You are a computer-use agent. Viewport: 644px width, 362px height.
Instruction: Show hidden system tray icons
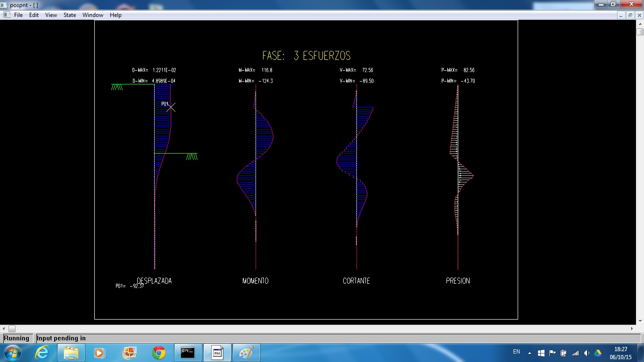529,353
